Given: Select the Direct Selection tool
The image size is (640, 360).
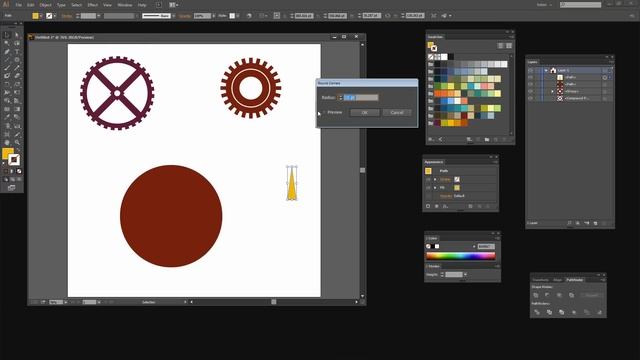Looking at the screenshot, I should point(17,35).
